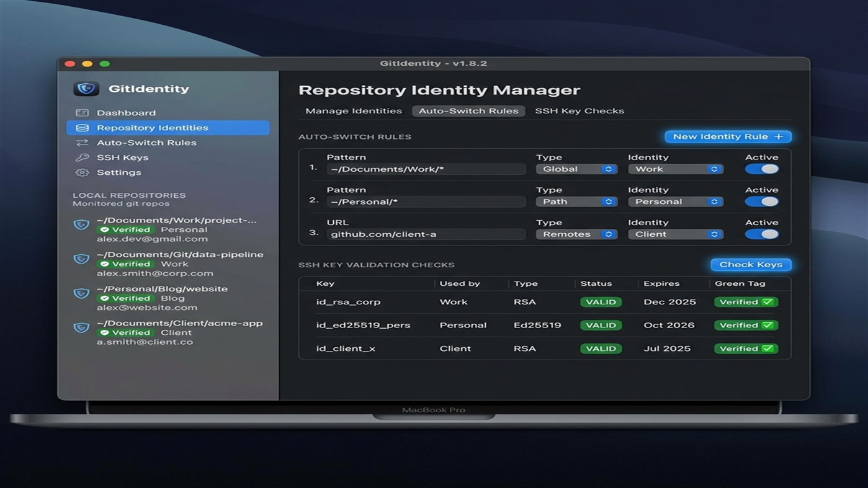Click shield icon for Blog/website repository

pos(81,293)
